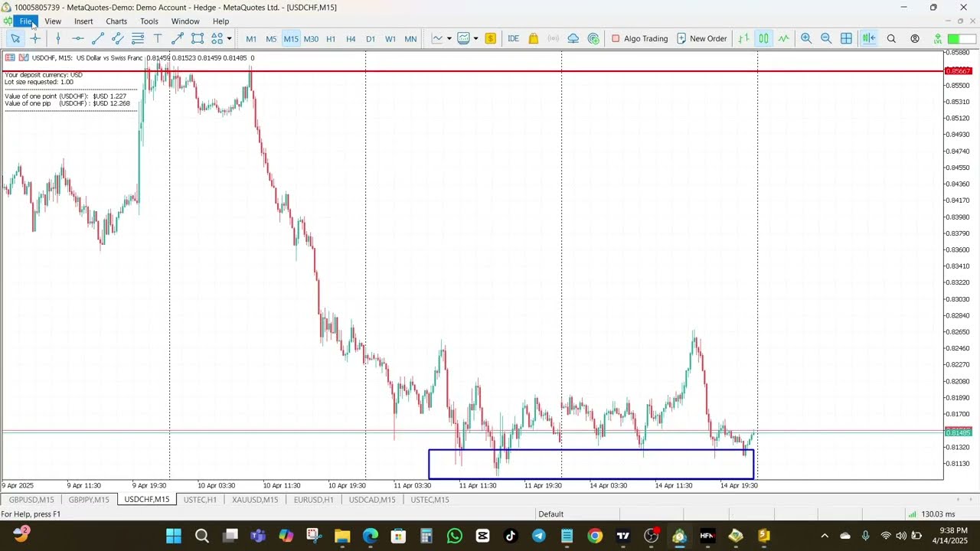
Task: Open the signals broadcast icon
Action: 553,38
